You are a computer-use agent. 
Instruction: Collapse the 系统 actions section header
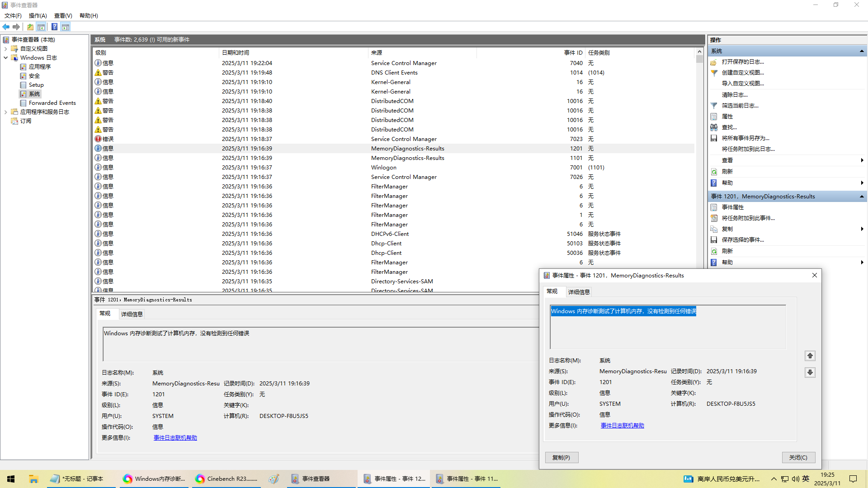862,51
